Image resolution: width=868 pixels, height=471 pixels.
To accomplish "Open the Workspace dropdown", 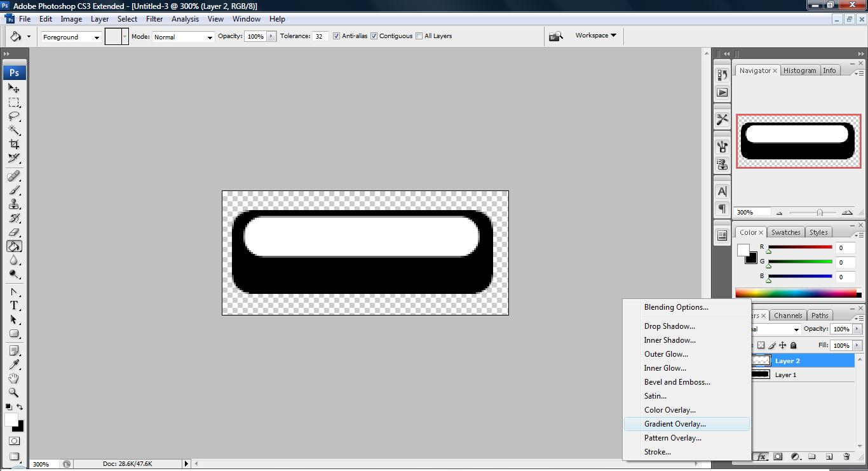I will [596, 36].
